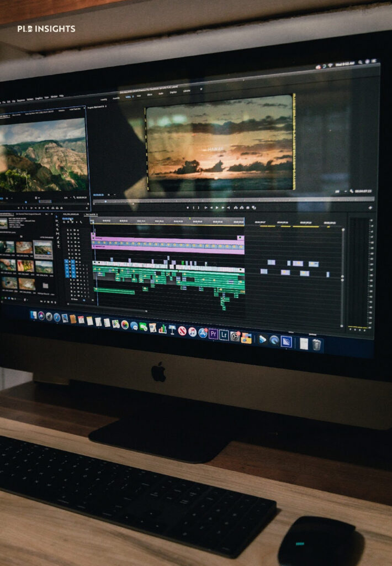This screenshot has height=566, width=392.
Task: Switch to the Color workspace tab
Action: pos(139,96)
